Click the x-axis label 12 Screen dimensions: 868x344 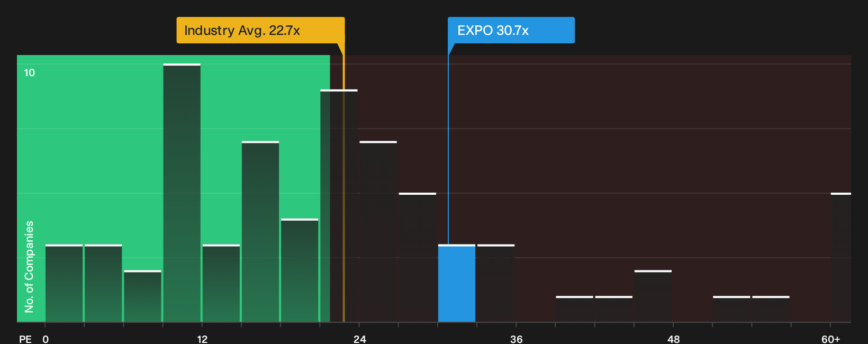tap(202, 339)
